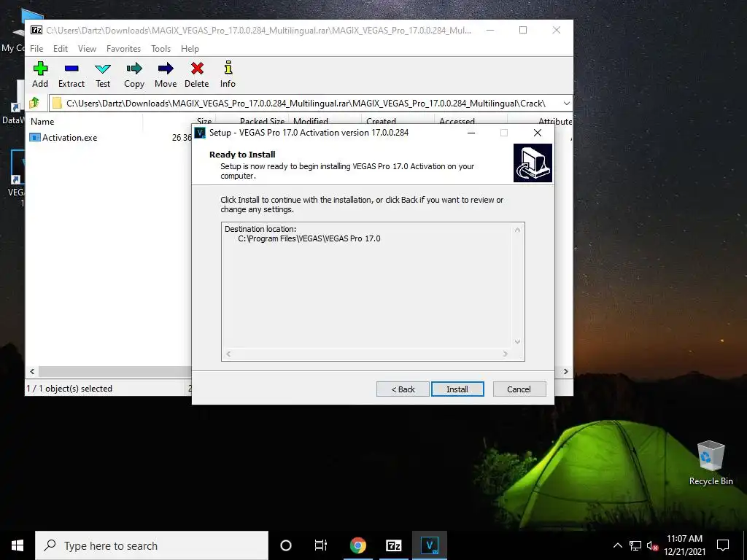Open Cortana from the taskbar

286,545
